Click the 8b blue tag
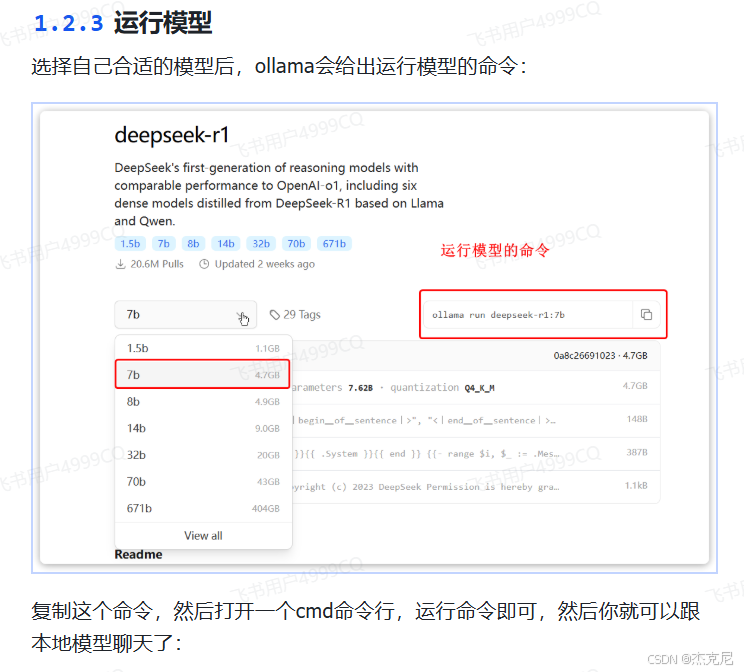This screenshot has width=744, height=672. pos(193,243)
